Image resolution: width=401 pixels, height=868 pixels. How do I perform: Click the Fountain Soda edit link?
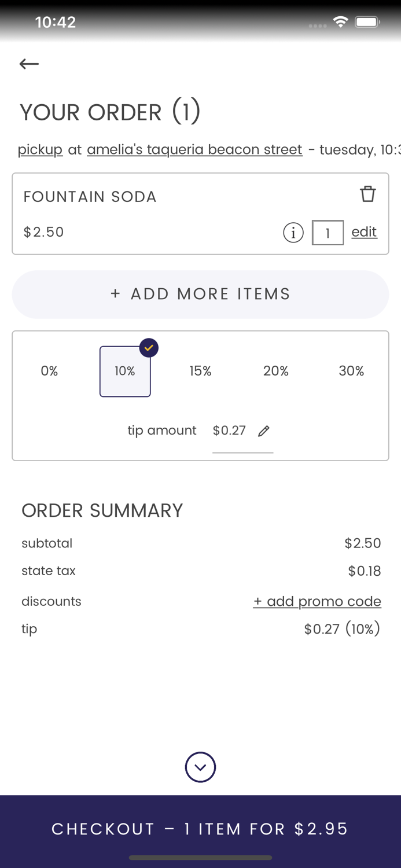pos(364,232)
